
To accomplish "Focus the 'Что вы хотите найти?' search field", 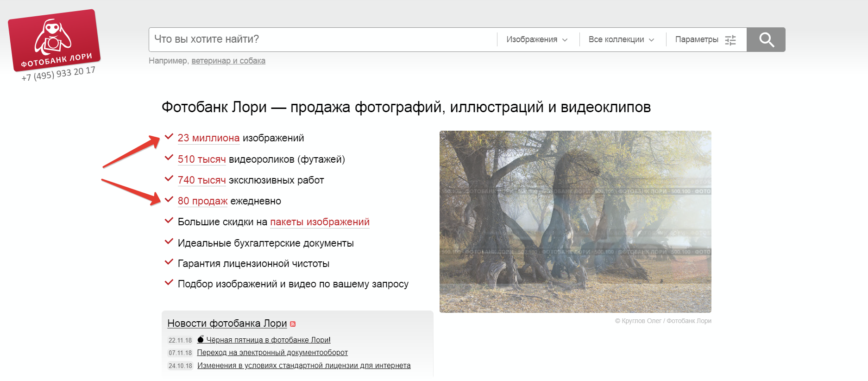I will [x=322, y=39].
